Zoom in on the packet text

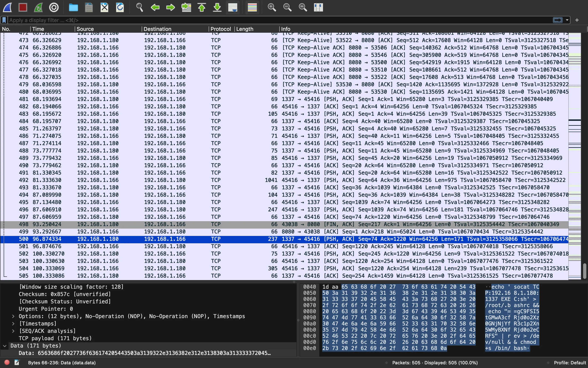point(272,7)
